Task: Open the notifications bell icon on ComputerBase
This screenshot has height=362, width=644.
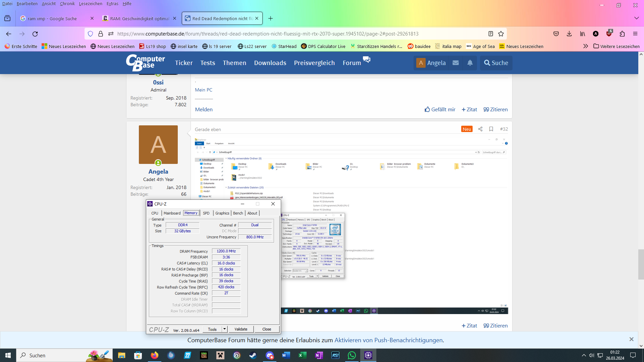Action: point(470,63)
